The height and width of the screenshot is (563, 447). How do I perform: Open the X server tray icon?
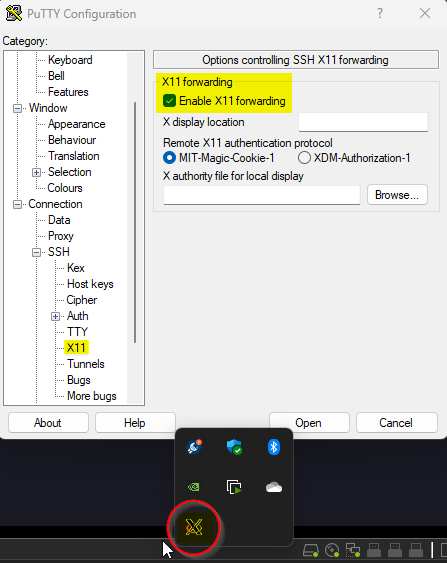click(x=194, y=527)
